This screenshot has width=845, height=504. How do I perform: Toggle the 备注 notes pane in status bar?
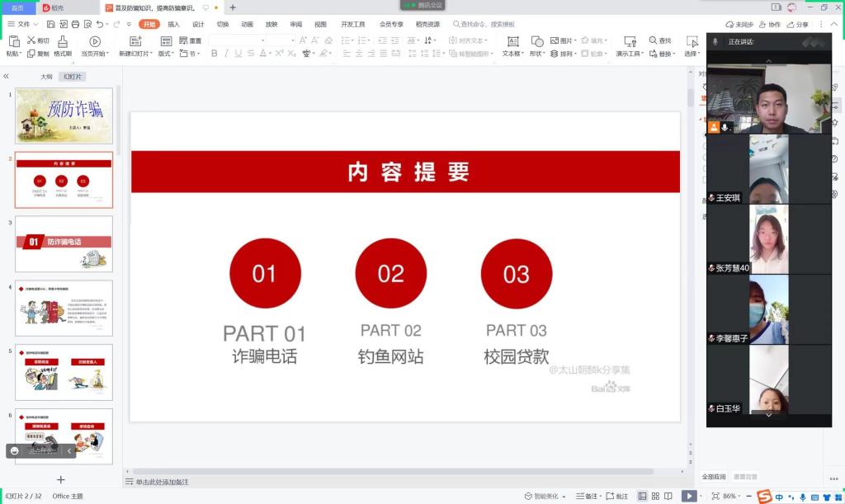[x=587, y=496]
